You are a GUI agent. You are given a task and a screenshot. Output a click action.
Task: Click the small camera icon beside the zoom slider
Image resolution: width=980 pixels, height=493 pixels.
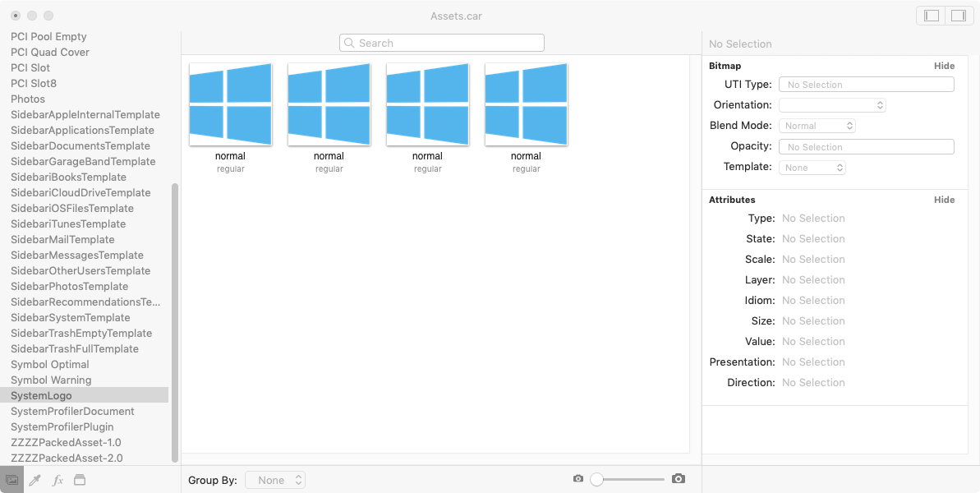pos(578,479)
